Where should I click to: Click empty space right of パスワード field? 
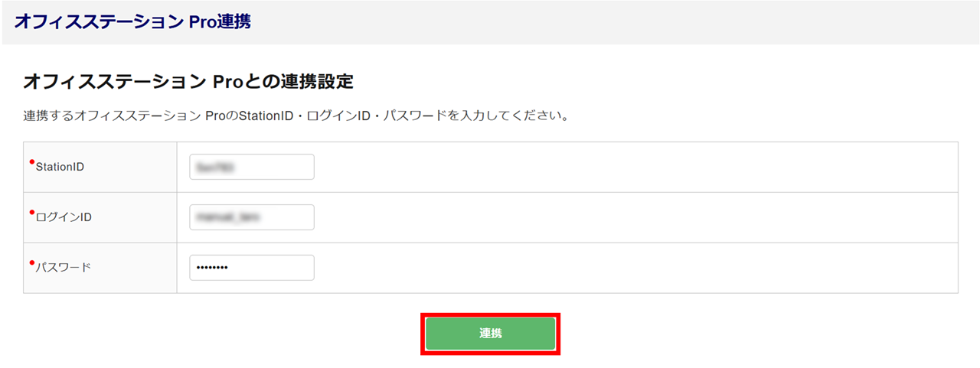click(612, 268)
